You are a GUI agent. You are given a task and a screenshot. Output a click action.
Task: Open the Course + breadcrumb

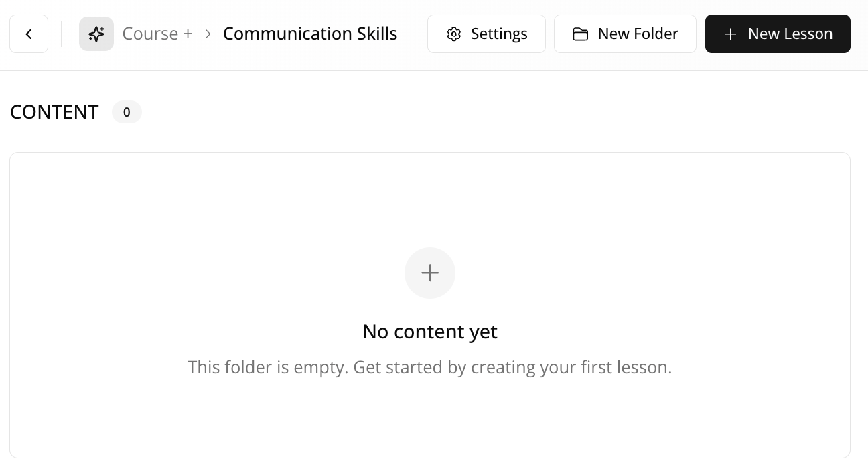[157, 33]
